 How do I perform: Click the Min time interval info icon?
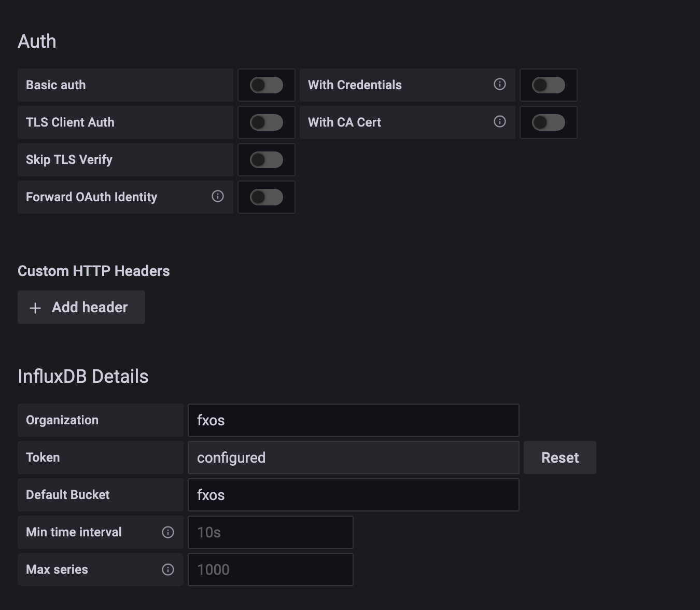tap(168, 532)
